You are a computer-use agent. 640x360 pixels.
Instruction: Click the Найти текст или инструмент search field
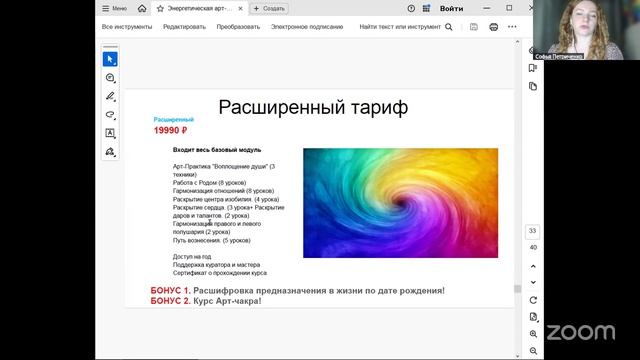(400, 27)
